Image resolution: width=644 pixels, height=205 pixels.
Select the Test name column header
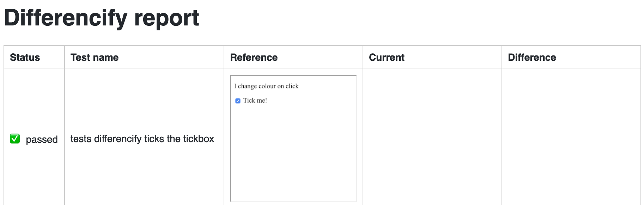click(x=95, y=57)
